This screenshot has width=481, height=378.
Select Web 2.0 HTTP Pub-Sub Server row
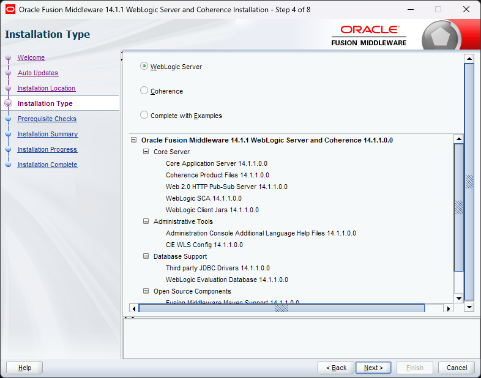click(226, 187)
